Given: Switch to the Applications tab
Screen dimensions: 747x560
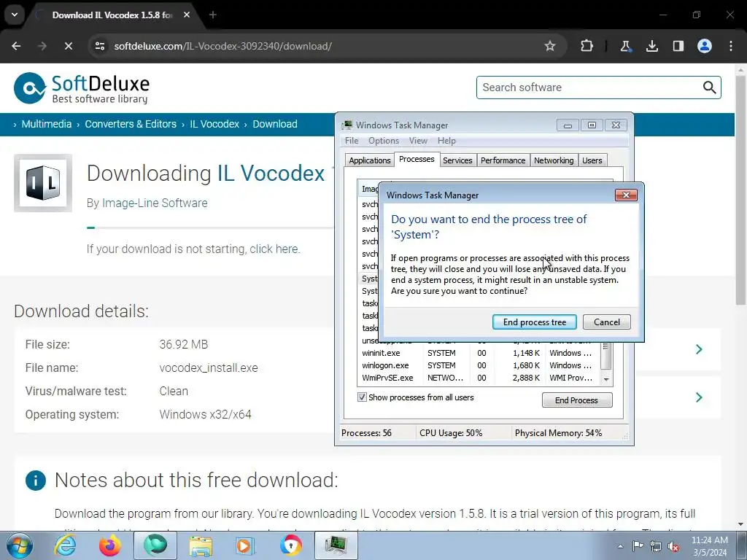Looking at the screenshot, I should [x=370, y=160].
